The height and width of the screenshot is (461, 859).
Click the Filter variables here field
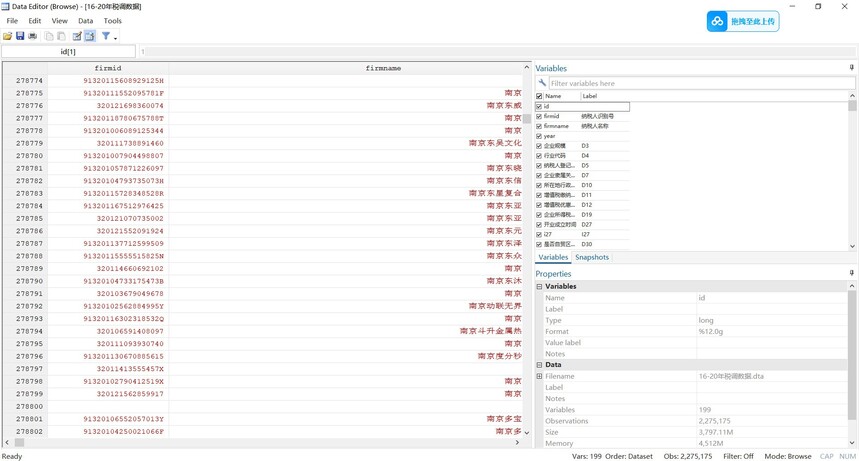[700, 83]
